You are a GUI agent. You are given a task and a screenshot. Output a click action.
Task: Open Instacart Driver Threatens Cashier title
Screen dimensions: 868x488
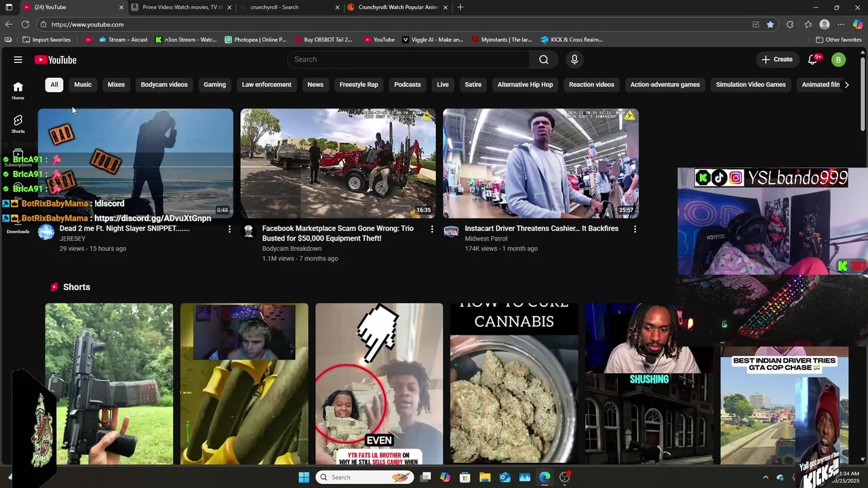[x=541, y=228]
